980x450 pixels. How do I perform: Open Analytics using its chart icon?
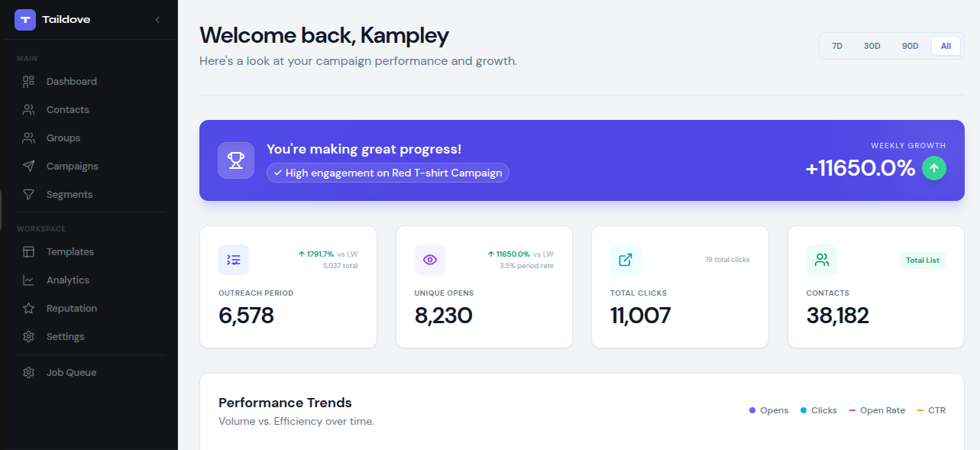28,280
